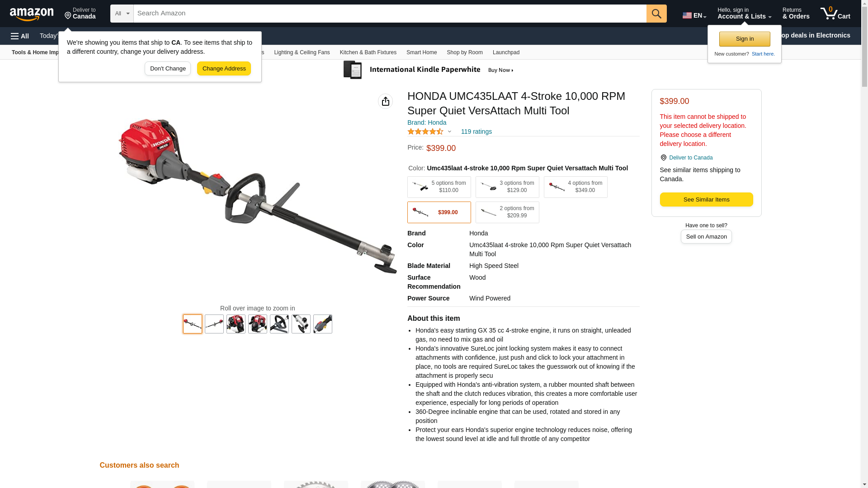
Task: Select the 5 options from $110.00 variant
Action: tap(439, 187)
